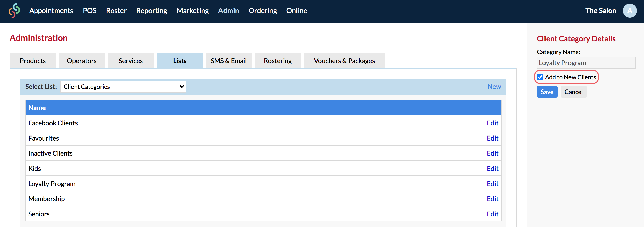Select the Loyalty Program row text

click(x=52, y=184)
